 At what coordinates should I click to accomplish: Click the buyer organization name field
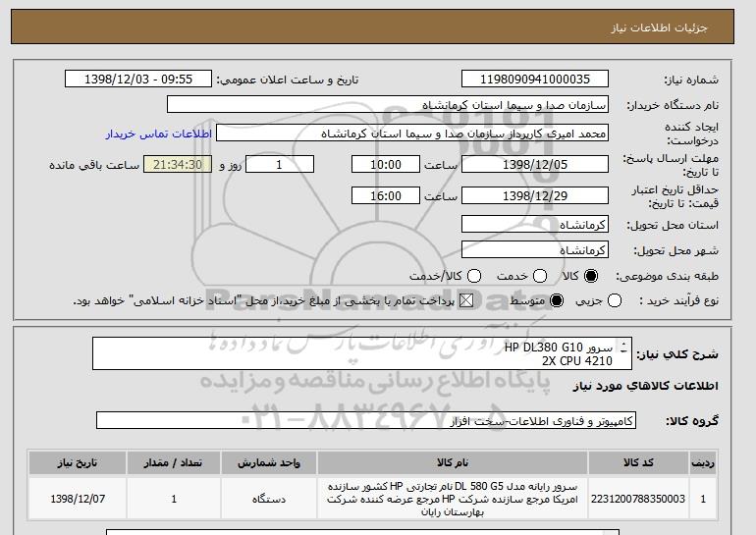388,105
